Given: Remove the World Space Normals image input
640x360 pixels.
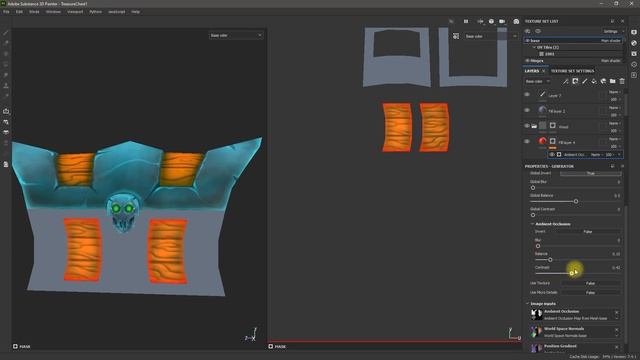Looking at the screenshot, I should click(617, 329).
